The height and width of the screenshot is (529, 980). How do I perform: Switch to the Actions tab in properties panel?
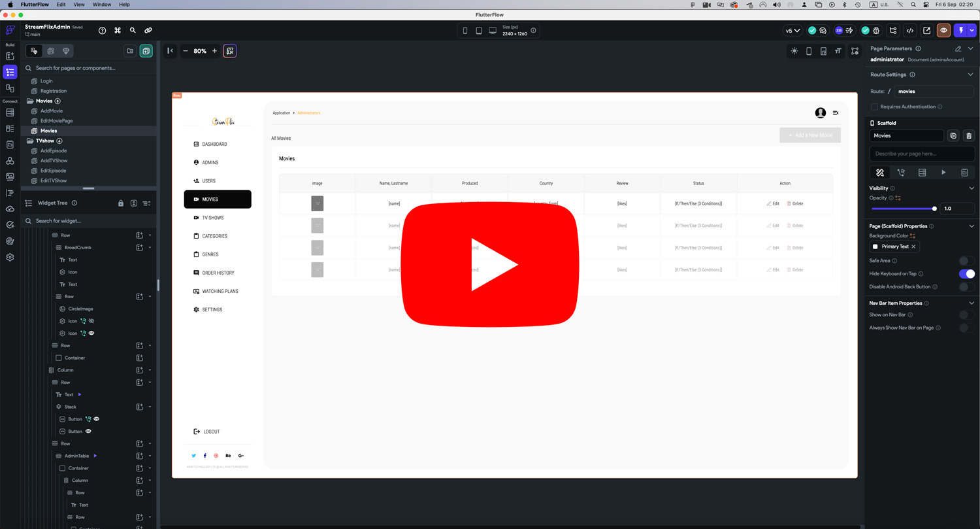pyautogui.click(x=901, y=173)
